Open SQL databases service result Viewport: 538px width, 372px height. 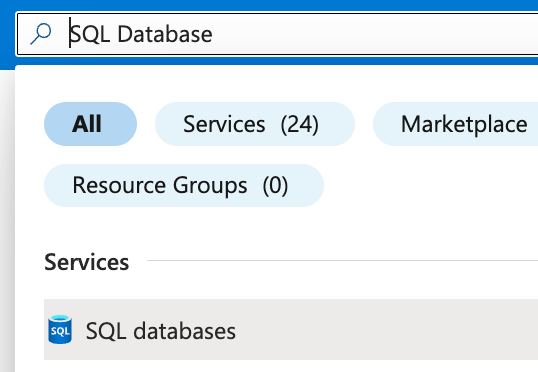coord(291,329)
